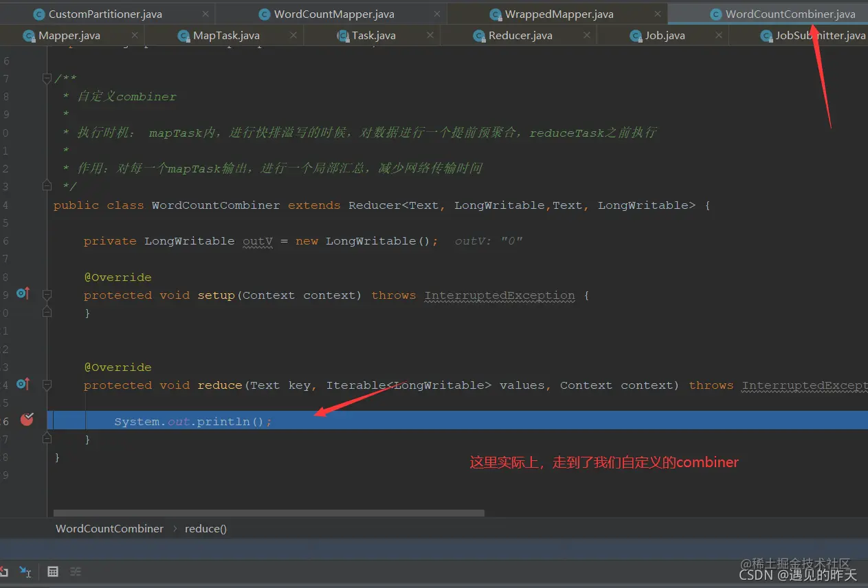The width and height of the screenshot is (868, 588).
Task: Open the Mapper.java tab
Action: tap(69, 36)
